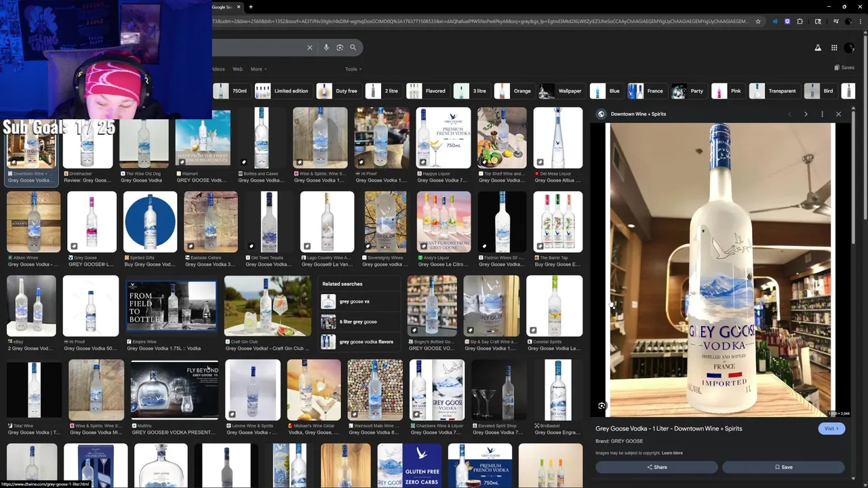
Task: Click the purple shield extension icon
Action: pos(787,21)
